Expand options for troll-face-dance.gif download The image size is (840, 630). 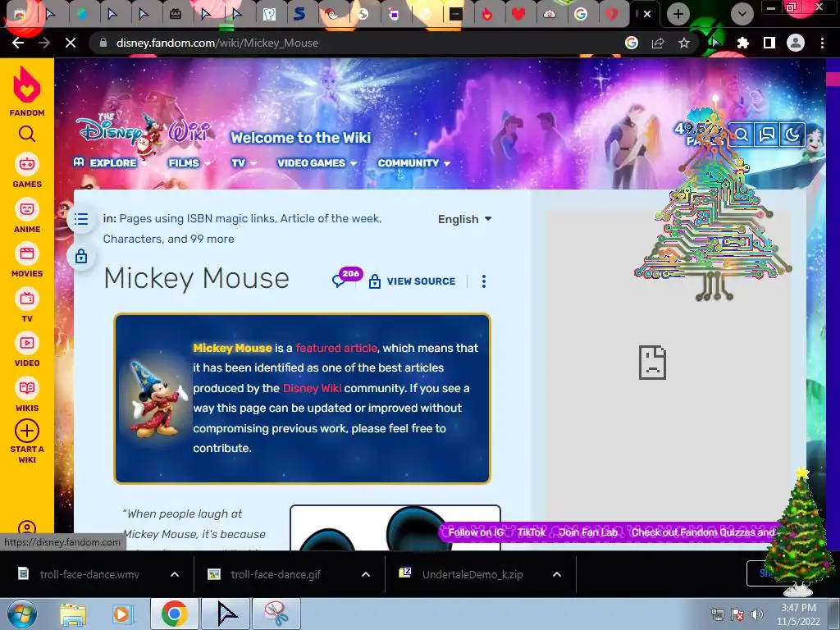click(x=366, y=574)
